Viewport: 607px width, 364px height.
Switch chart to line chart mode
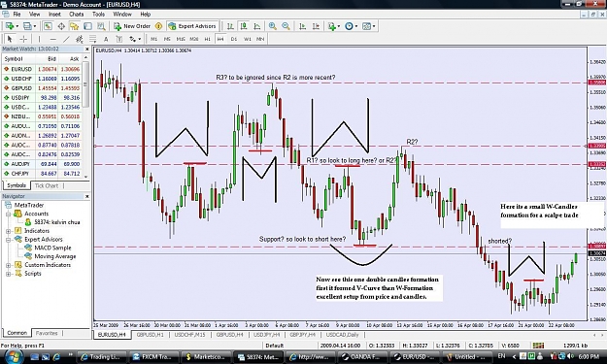click(257, 26)
